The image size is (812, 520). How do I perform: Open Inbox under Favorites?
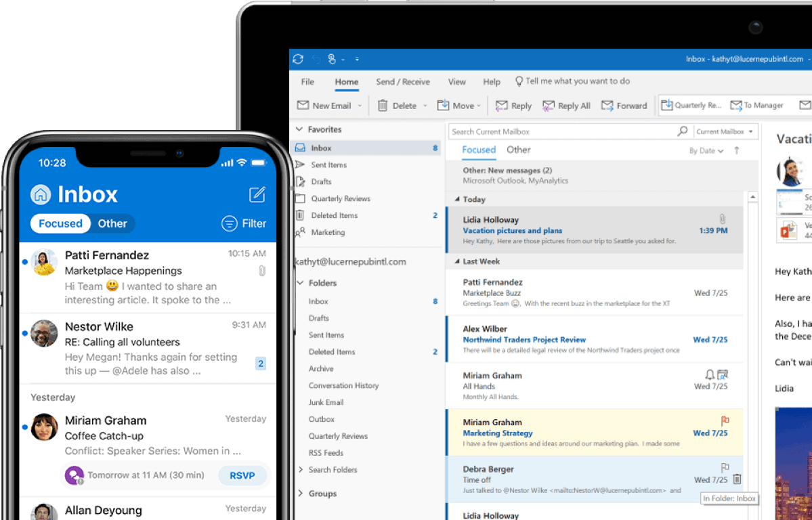click(x=367, y=148)
